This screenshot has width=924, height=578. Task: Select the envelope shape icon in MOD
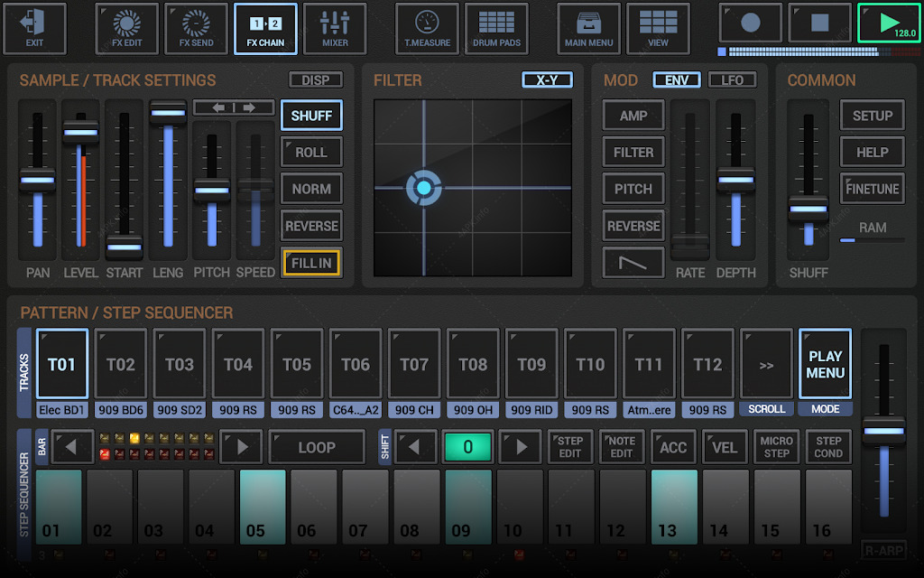633,263
